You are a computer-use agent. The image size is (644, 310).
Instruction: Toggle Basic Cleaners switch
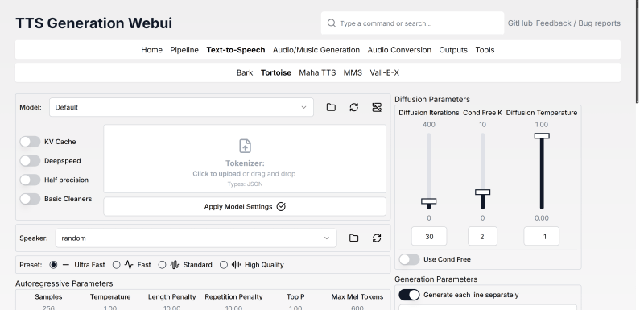point(30,199)
